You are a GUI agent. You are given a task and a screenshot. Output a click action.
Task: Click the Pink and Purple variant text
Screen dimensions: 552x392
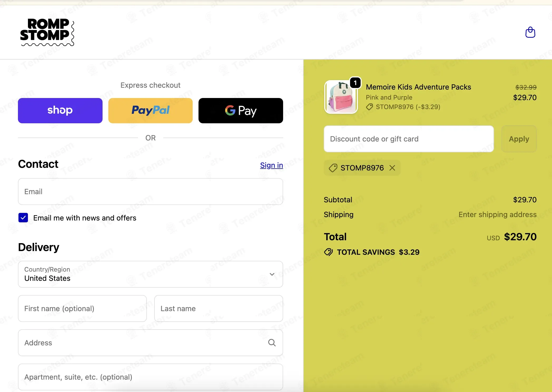point(389,97)
